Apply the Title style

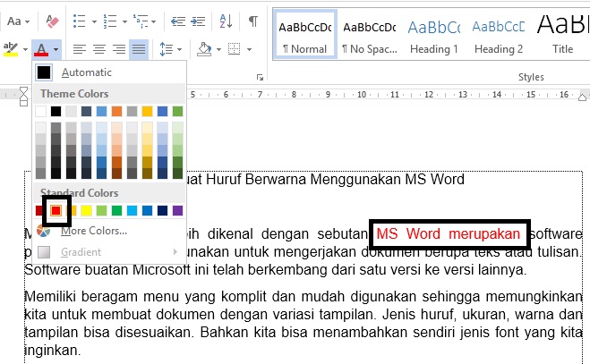click(562, 35)
